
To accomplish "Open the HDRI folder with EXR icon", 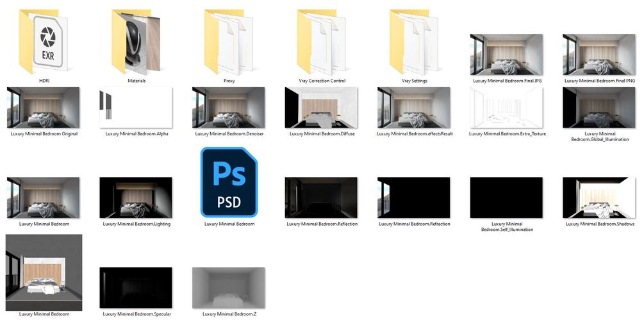I will pyautogui.click(x=43, y=42).
